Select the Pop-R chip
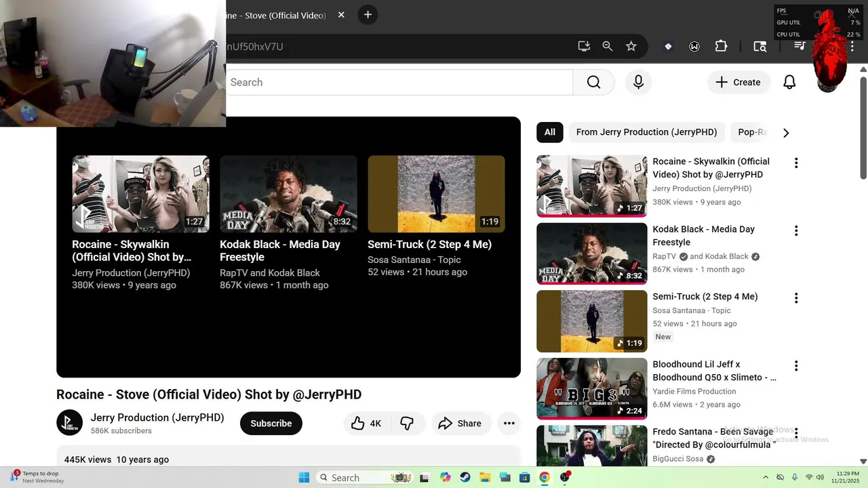The height and width of the screenshot is (488, 868). coord(751,132)
